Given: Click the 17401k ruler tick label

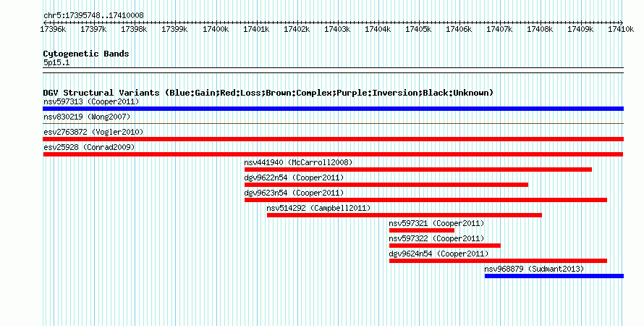Looking at the screenshot, I should pyautogui.click(x=256, y=29).
